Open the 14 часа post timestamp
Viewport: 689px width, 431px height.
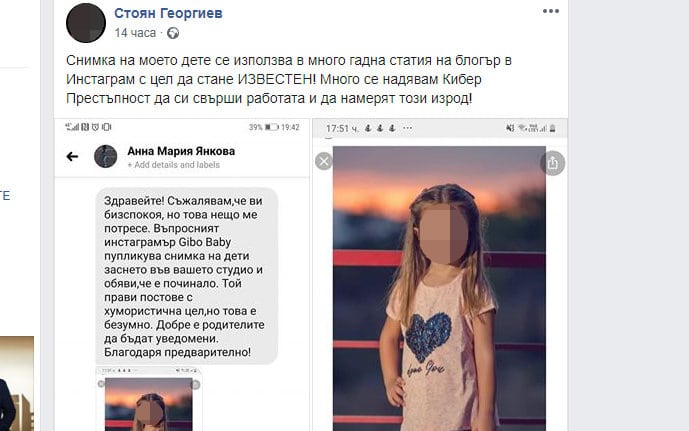[135, 33]
